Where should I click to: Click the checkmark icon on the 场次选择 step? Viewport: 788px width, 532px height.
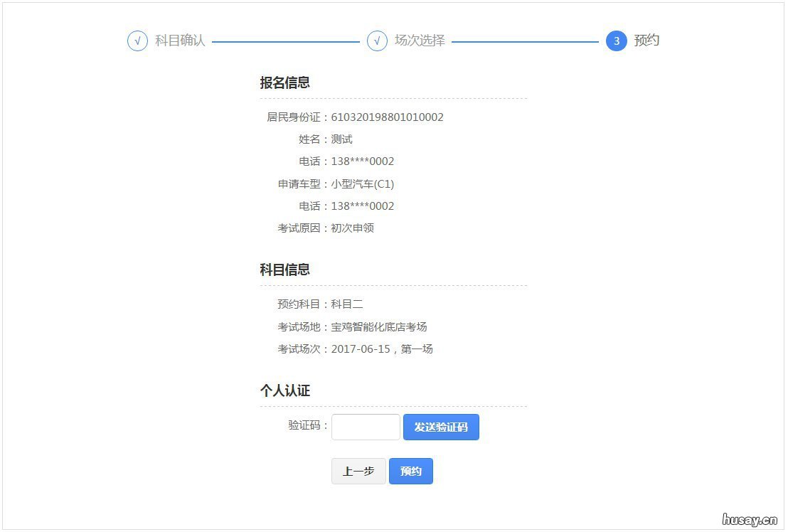click(376, 41)
